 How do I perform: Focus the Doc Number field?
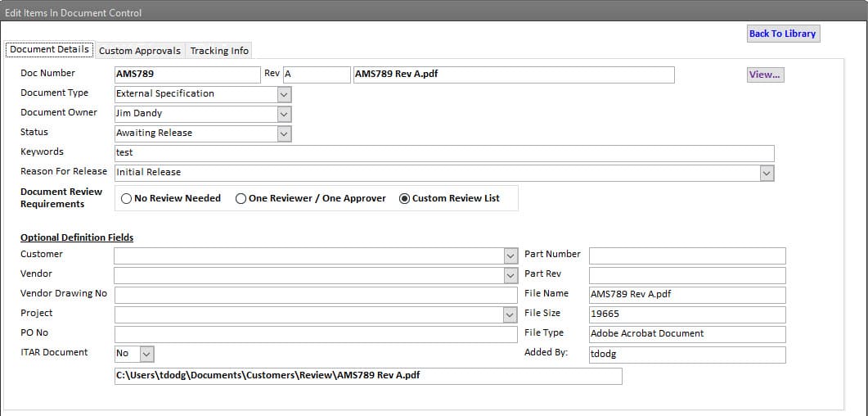click(187, 75)
